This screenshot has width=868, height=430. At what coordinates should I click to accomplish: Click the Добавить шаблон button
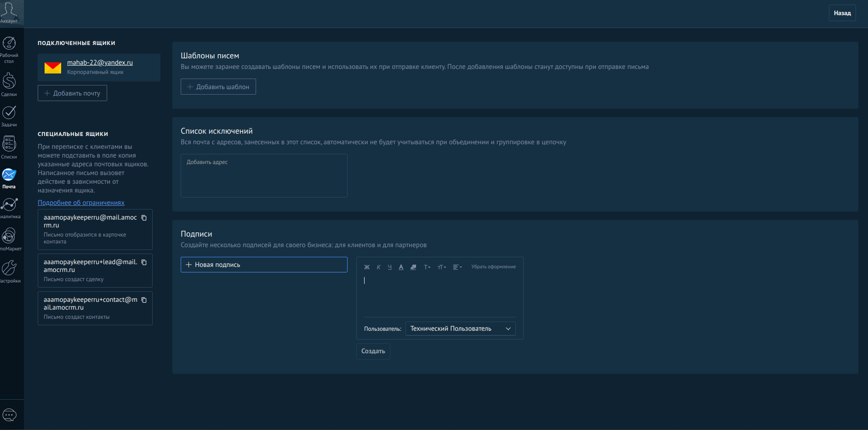(218, 87)
